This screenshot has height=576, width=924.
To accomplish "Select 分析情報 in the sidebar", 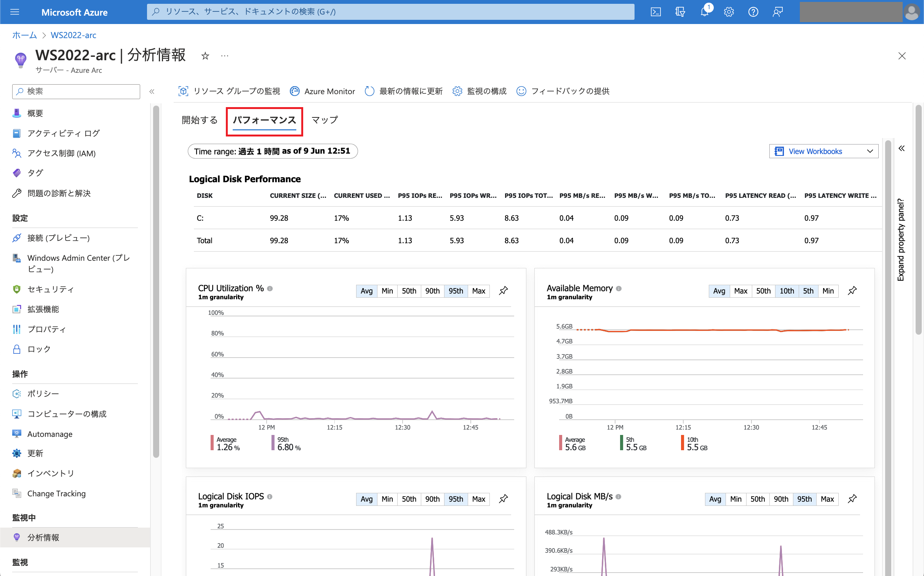I will click(75, 537).
